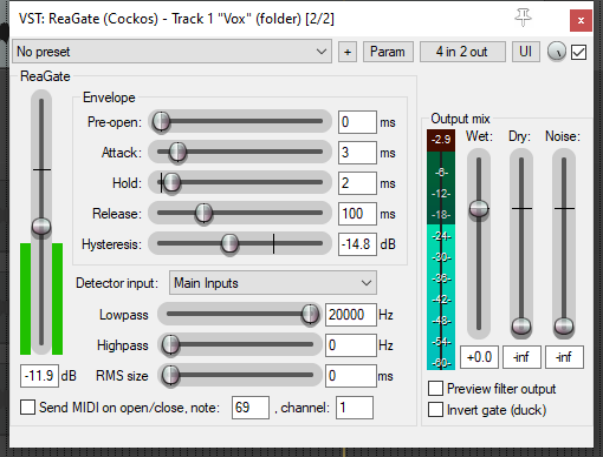Open the 4 in 2 out pin connector

tap(462, 52)
